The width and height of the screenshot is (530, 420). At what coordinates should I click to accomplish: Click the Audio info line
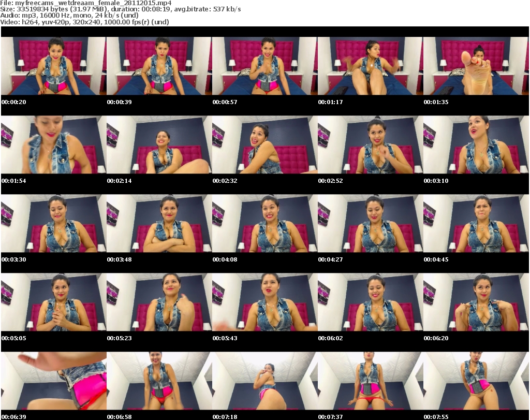pos(69,16)
